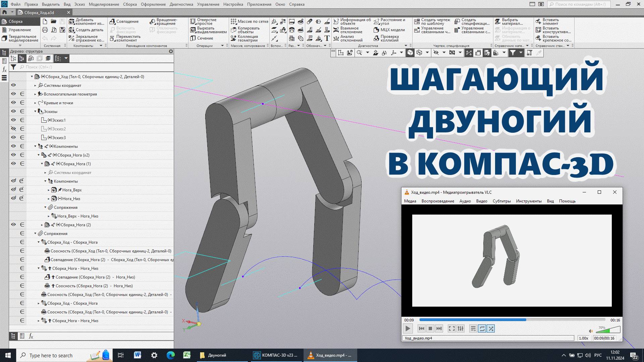Expand Системы координат top-level node

pyautogui.click(x=35, y=85)
